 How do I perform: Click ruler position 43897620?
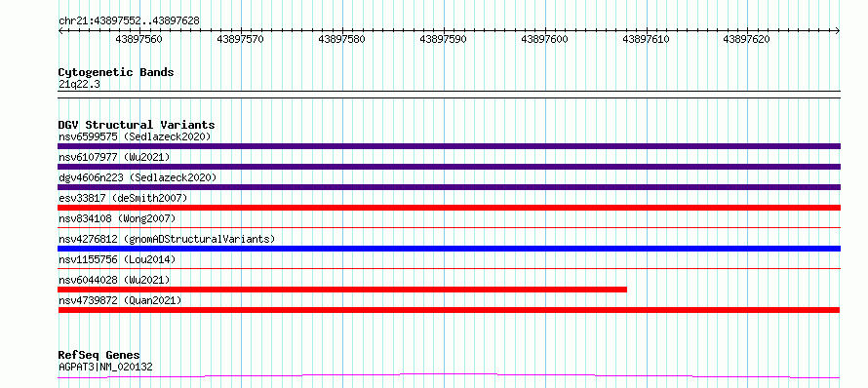click(x=746, y=39)
